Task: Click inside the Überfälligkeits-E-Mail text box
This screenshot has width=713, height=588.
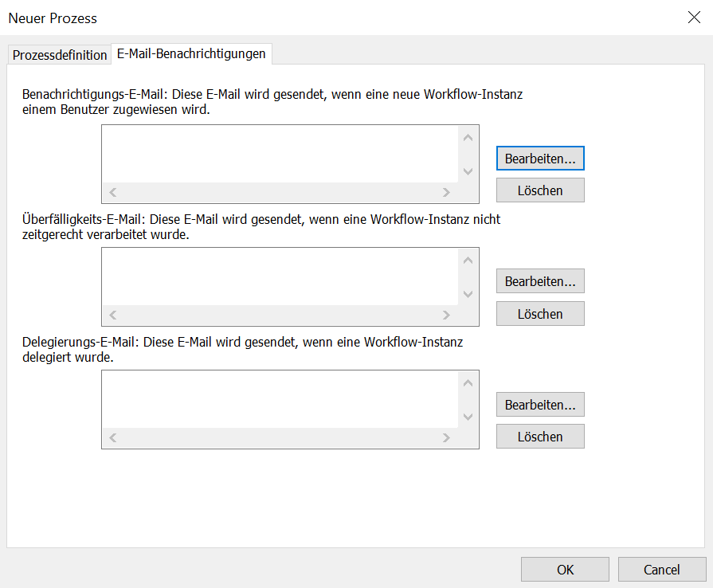Action: click(280, 277)
